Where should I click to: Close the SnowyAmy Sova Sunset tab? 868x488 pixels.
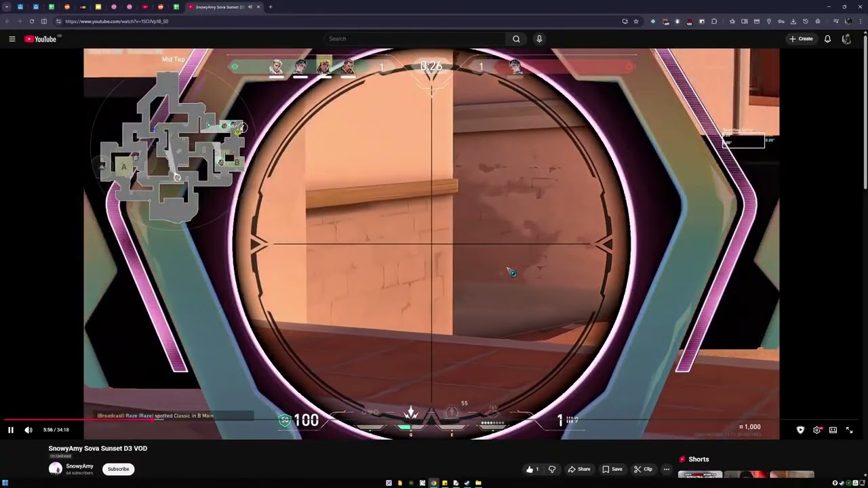[258, 7]
